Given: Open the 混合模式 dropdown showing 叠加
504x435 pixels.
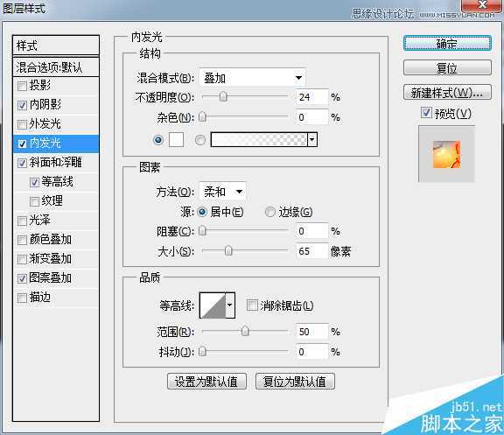Looking at the screenshot, I should 252,78.
